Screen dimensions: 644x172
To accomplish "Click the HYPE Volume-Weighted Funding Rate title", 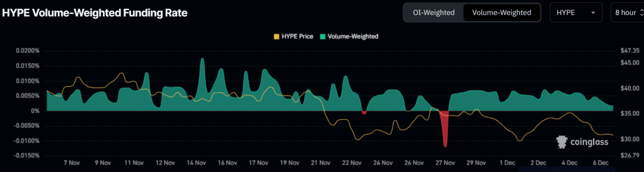I will pos(95,13).
